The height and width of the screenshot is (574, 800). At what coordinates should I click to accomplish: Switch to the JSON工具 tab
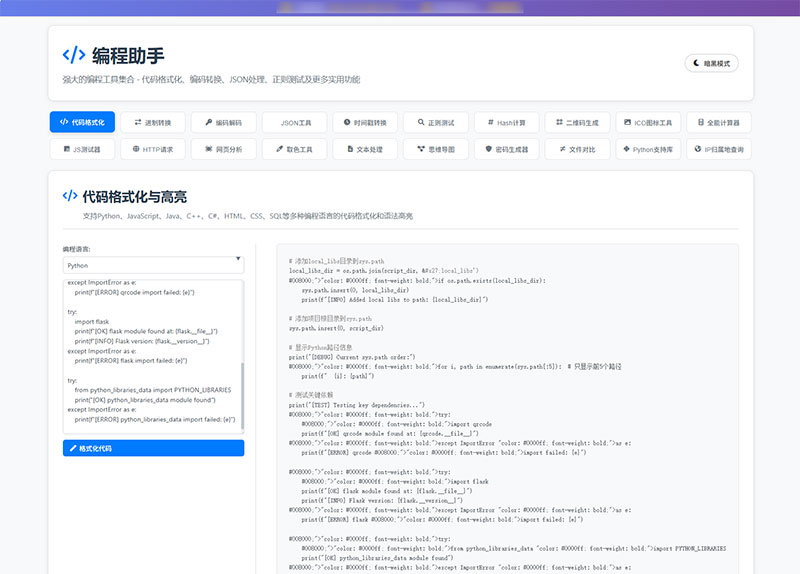coord(294,122)
